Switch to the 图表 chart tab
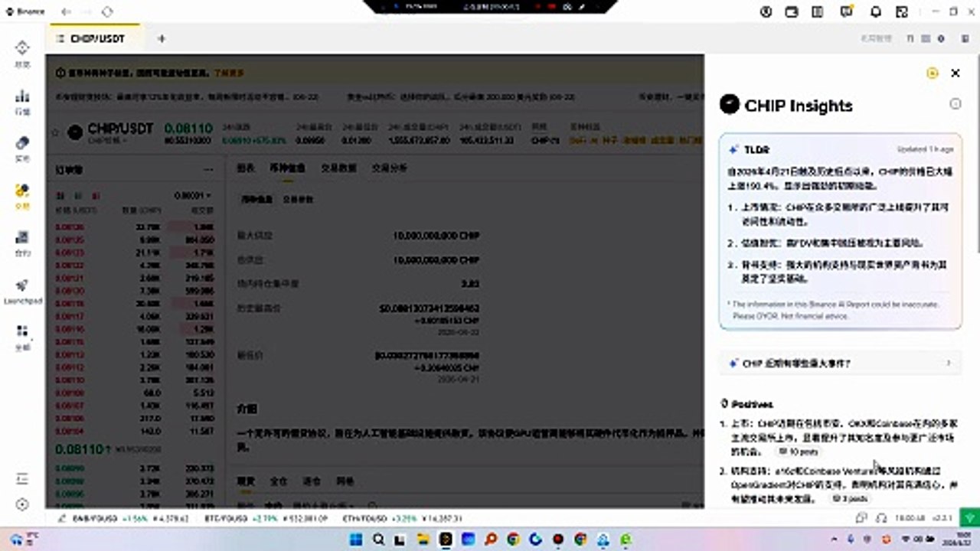Viewport: 980px width, 551px height. pos(246,168)
